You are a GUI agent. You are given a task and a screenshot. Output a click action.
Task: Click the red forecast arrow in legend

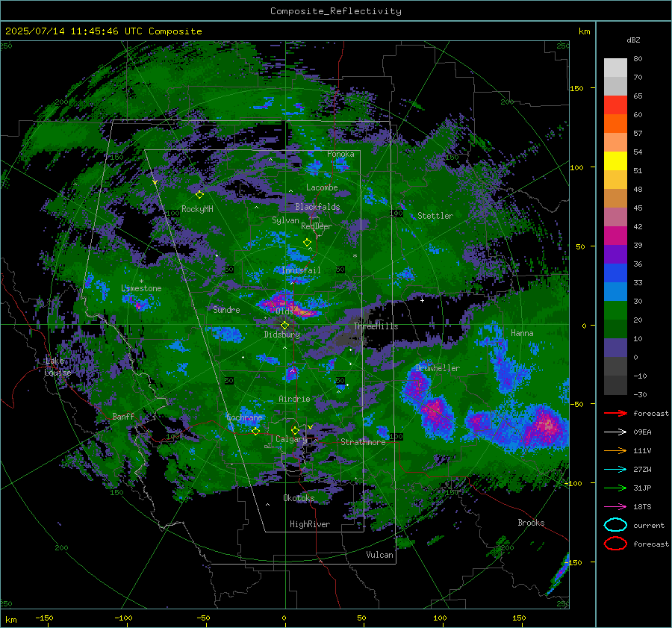point(615,413)
